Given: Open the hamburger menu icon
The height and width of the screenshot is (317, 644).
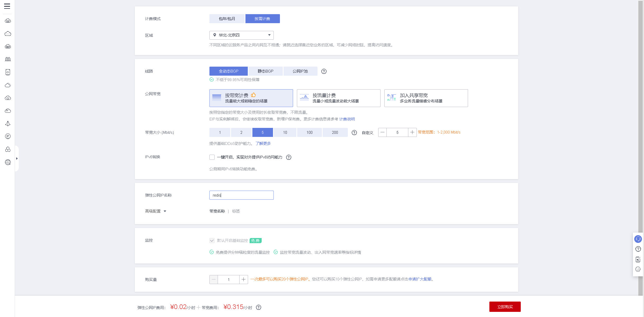Looking at the screenshot, I should pyautogui.click(x=7, y=6).
